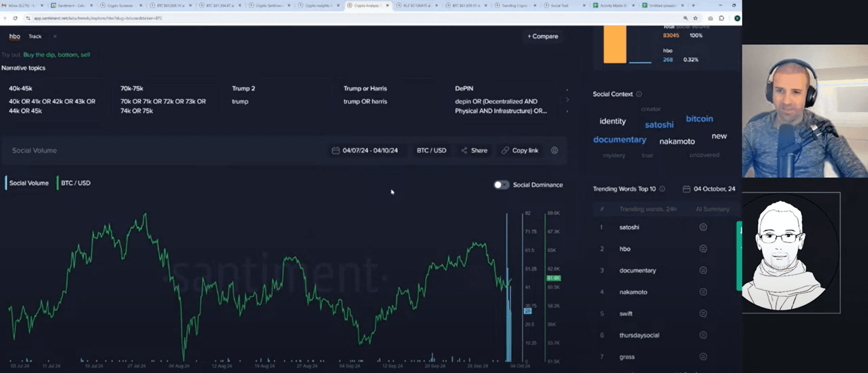Screen dimensions: 868x373
Task: Toggle BTC / USD series in chart legend
Action: click(x=75, y=183)
